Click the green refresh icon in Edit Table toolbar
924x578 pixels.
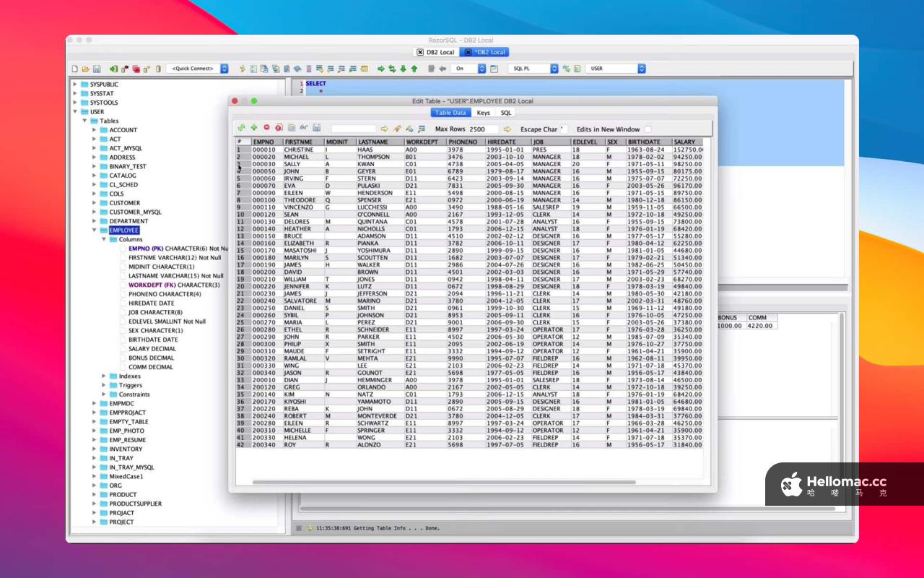(242, 128)
